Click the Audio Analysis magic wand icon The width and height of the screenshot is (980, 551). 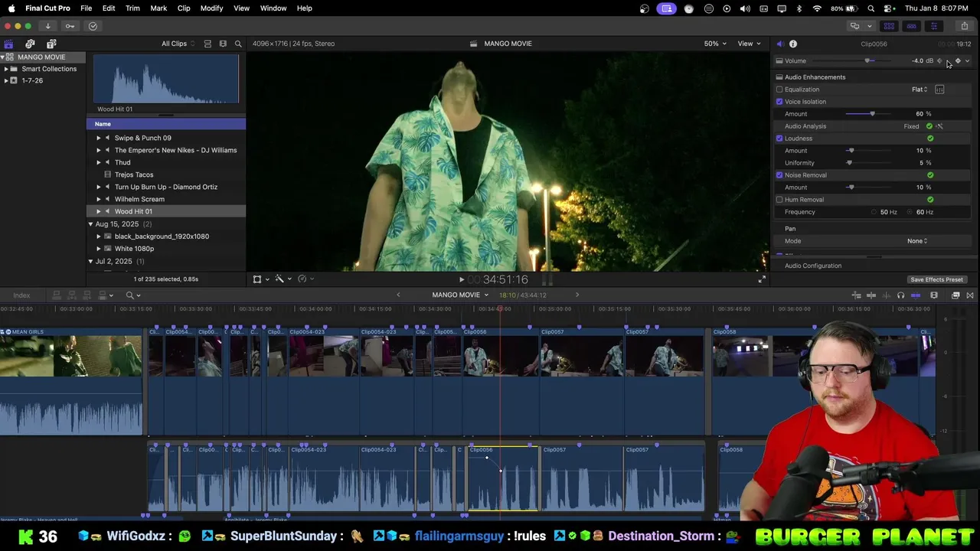point(939,126)
